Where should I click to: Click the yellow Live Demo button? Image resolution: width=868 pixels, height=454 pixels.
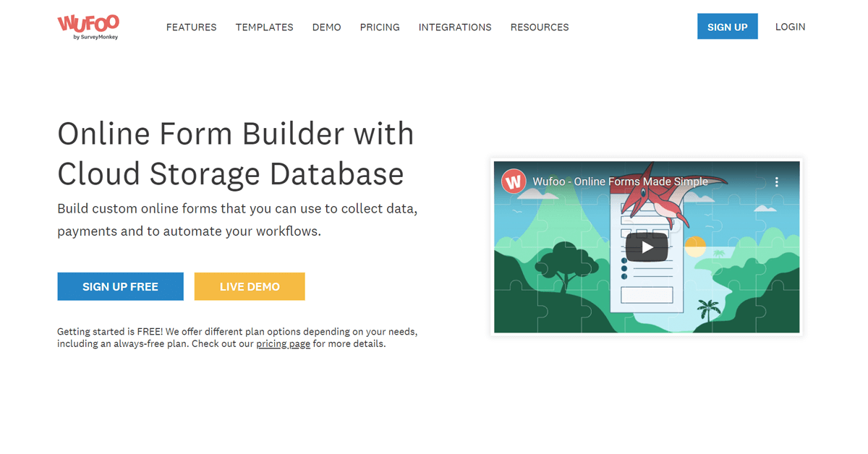click(250, 286)
